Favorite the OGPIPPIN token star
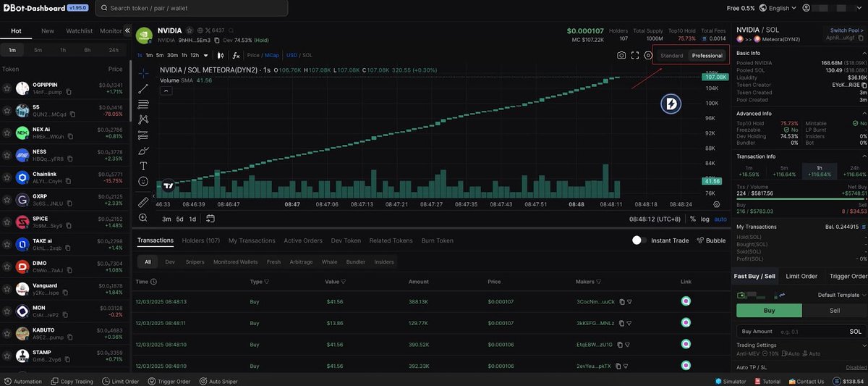The height and width of the screenshot is (386, 868). (7, 88)
